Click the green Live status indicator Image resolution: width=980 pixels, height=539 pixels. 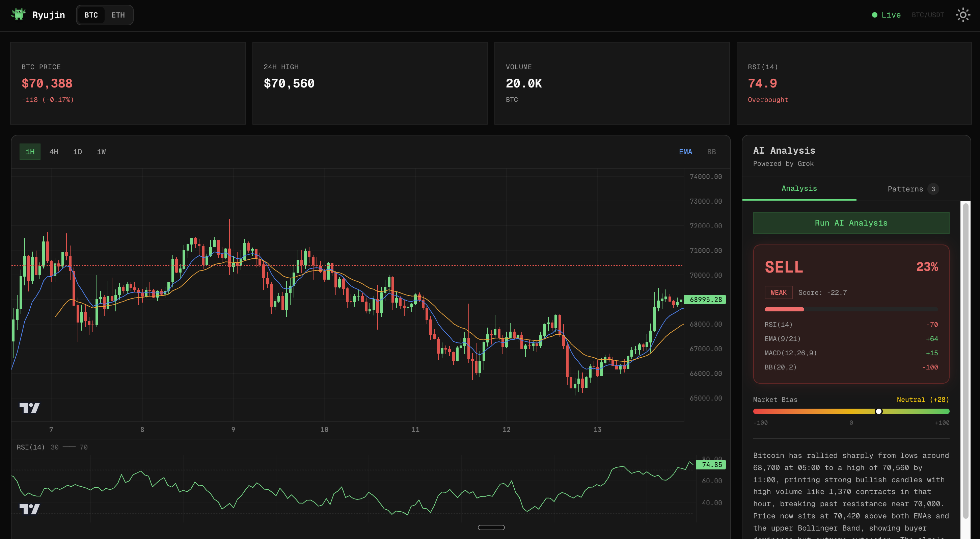886,15
